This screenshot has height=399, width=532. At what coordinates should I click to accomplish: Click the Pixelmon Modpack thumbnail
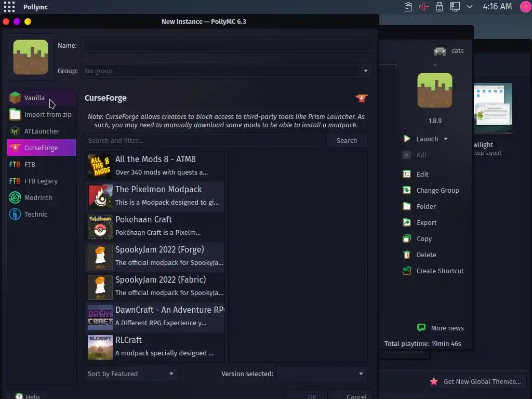click(x=100, y=196)
